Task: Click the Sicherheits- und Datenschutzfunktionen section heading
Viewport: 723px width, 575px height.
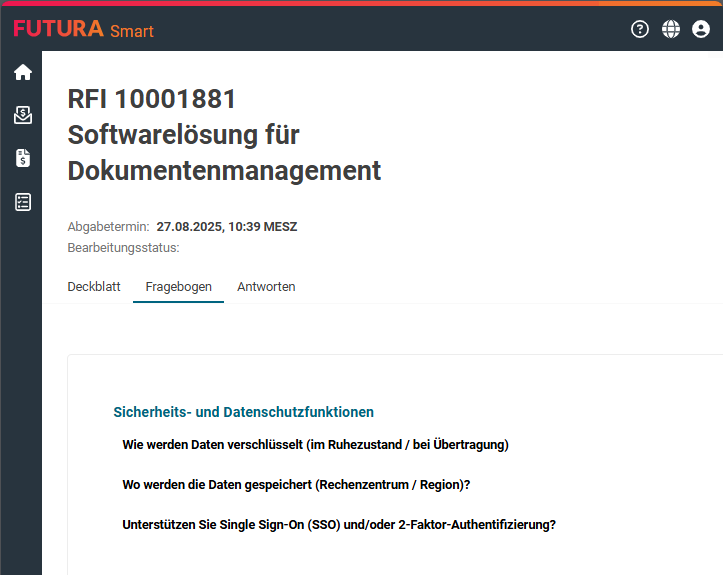Action: click(244, 412)
